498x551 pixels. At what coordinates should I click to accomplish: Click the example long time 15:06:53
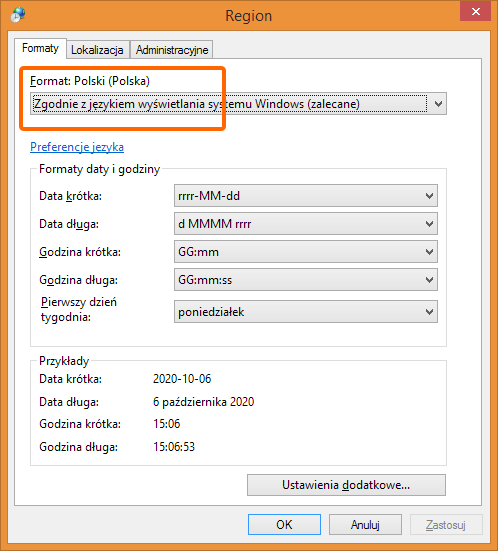(x=174, y=447)
